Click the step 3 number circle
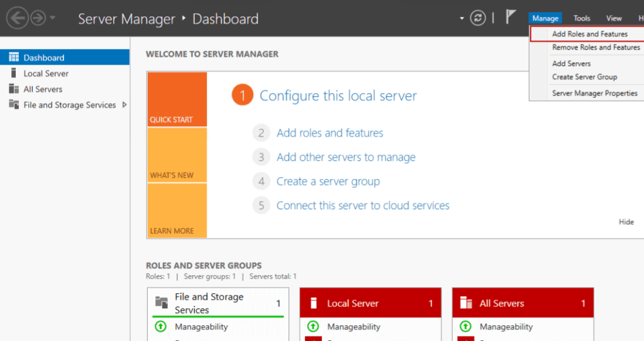Image resolution: width=644 pixels, height=341 pixels. [261, 157]
